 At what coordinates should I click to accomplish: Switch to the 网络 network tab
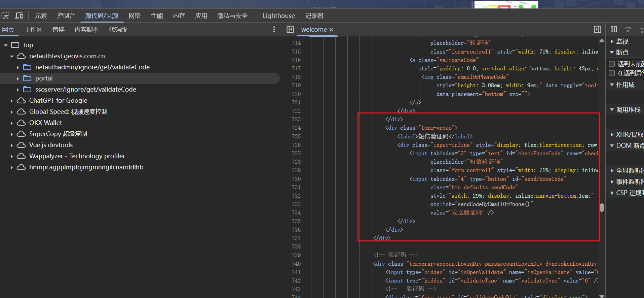point(135,16)
